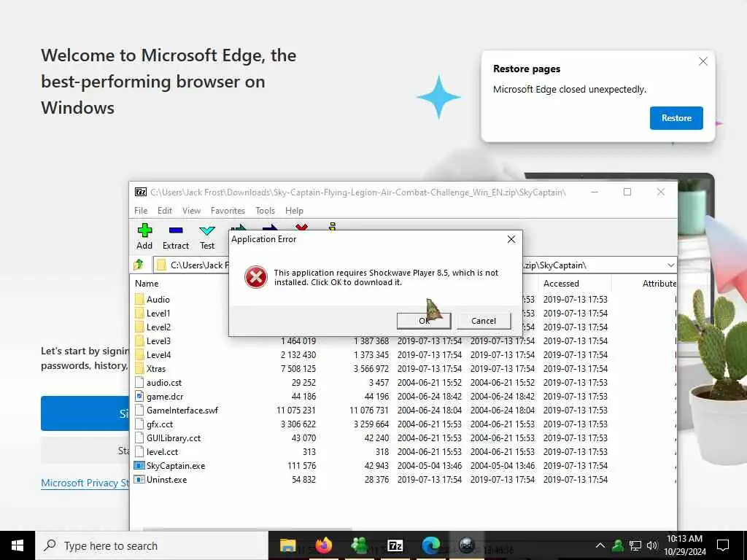Select the Xtras folder

[x=150, y=368]
